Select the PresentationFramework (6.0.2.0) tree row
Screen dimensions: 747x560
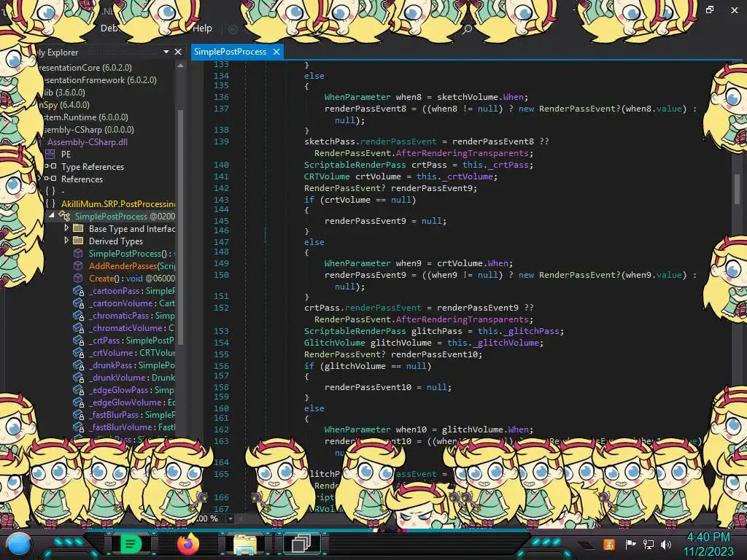(98, 79)
